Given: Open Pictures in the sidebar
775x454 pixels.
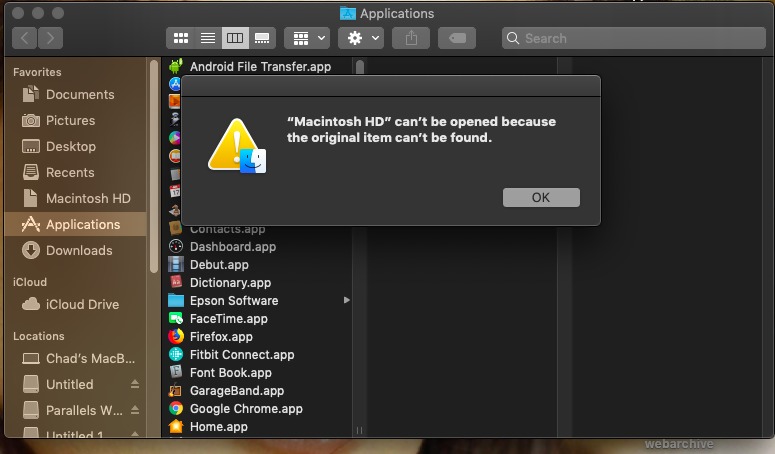Looking at the screenshot, I should [x=75, y=121].
